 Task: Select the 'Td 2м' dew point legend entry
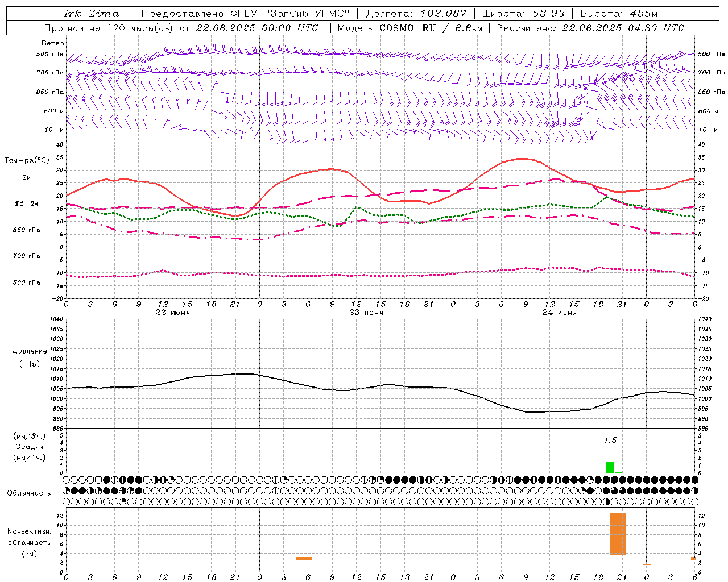point(27,203)
